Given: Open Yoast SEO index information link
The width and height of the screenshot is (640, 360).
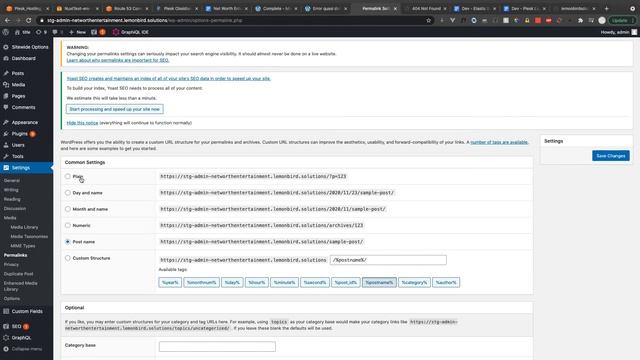Looking at the screenshot, I should (169, 78).
